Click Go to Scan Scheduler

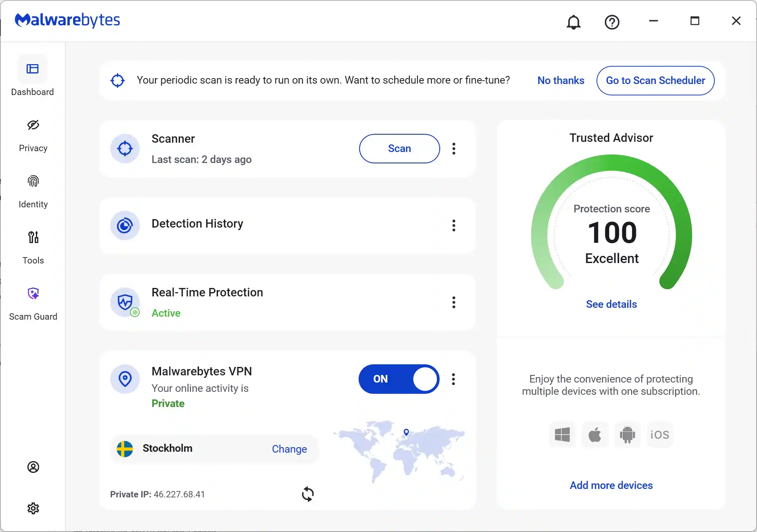coord(655,81)
